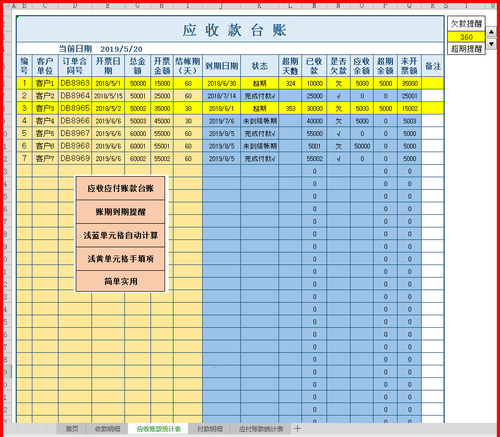
Task: Click the invoice amount cell 15000
Action: pos(162,83)
